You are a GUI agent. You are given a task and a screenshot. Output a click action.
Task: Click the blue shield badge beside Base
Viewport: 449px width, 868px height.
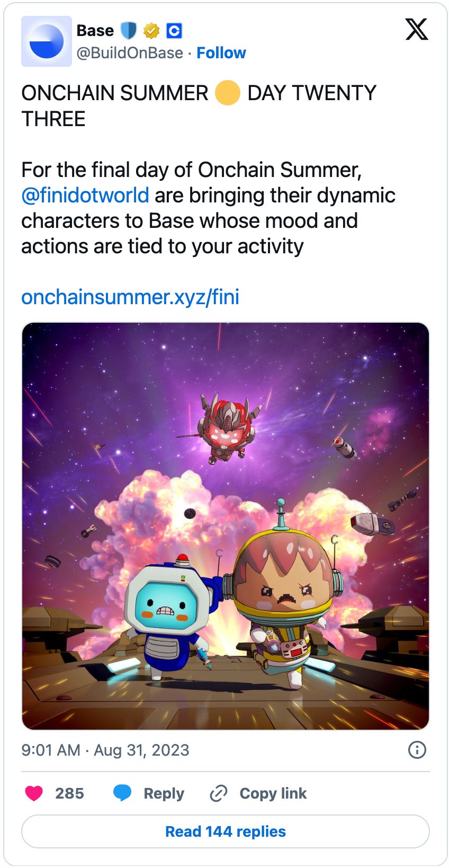129,31
